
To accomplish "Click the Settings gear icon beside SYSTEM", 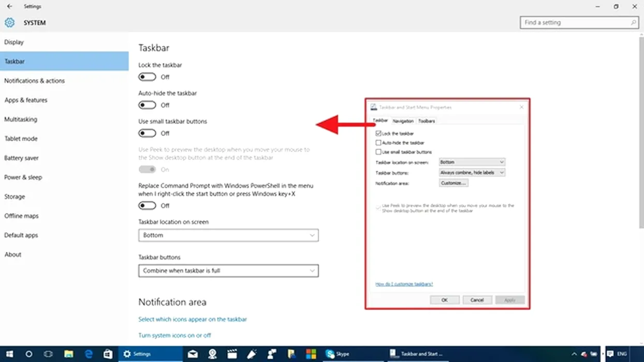I will coord(9,23).
